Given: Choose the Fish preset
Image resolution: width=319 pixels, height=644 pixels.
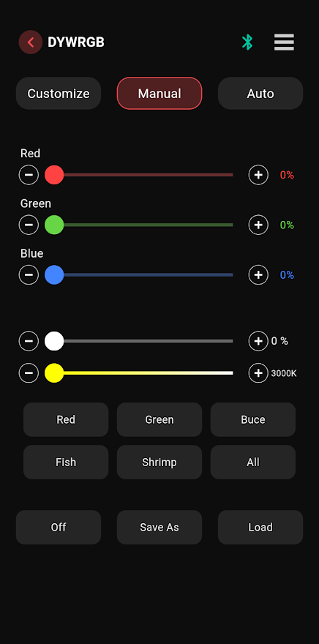Looking at the screenshot, I should [66, 462].
